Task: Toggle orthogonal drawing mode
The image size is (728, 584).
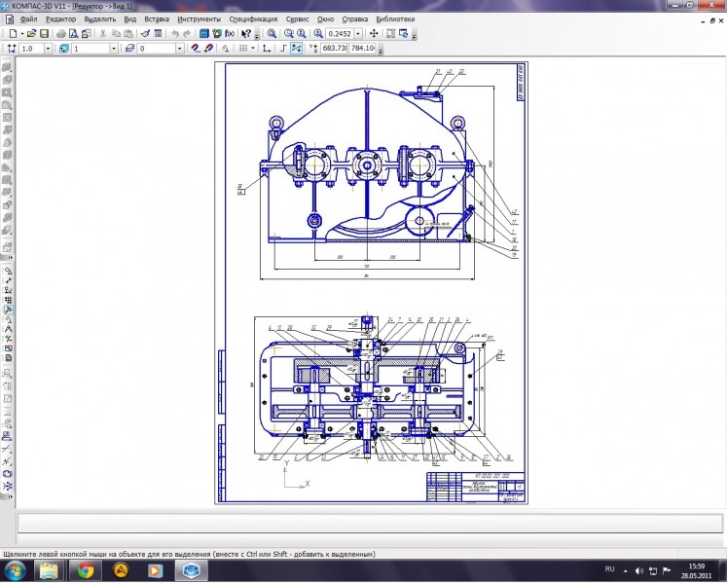Action: (283, 49)
